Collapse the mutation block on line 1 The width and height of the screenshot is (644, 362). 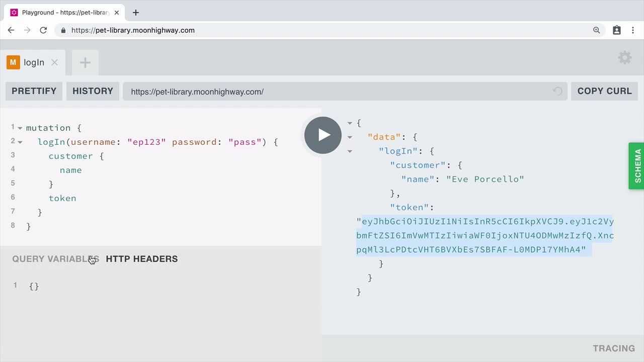click(20, 128)
